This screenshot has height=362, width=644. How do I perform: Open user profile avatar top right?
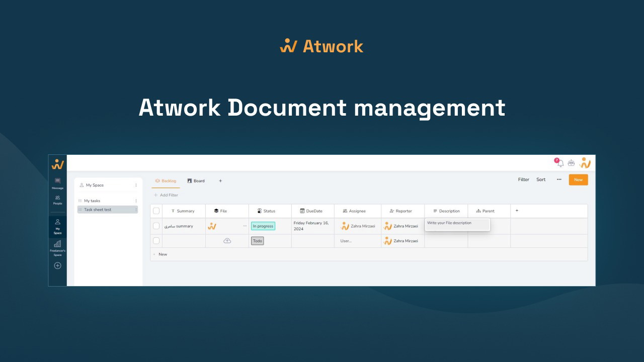[585, 163]
